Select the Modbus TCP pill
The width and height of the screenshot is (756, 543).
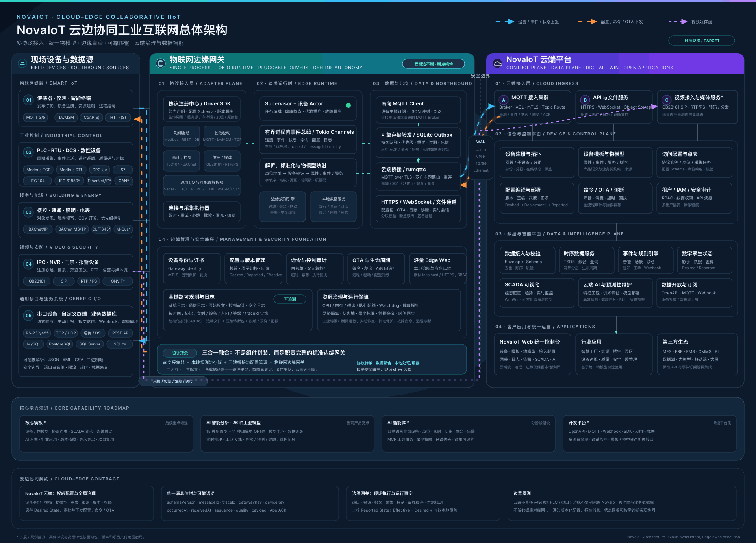click(x=38, y=170)
